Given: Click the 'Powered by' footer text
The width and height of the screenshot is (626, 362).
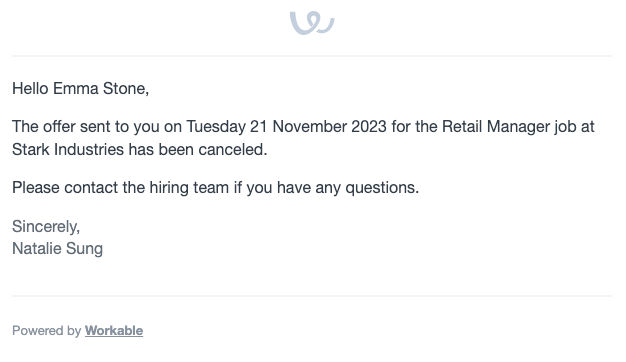Looking at the screenshot, I should pos(47,330).
